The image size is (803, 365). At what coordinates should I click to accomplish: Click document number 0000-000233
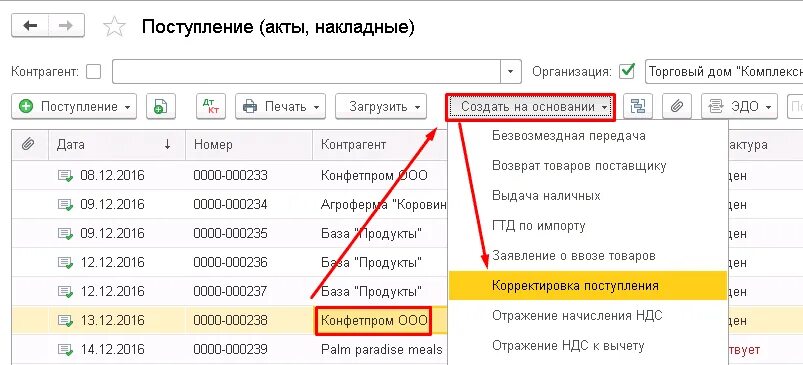tap(230, 176)
